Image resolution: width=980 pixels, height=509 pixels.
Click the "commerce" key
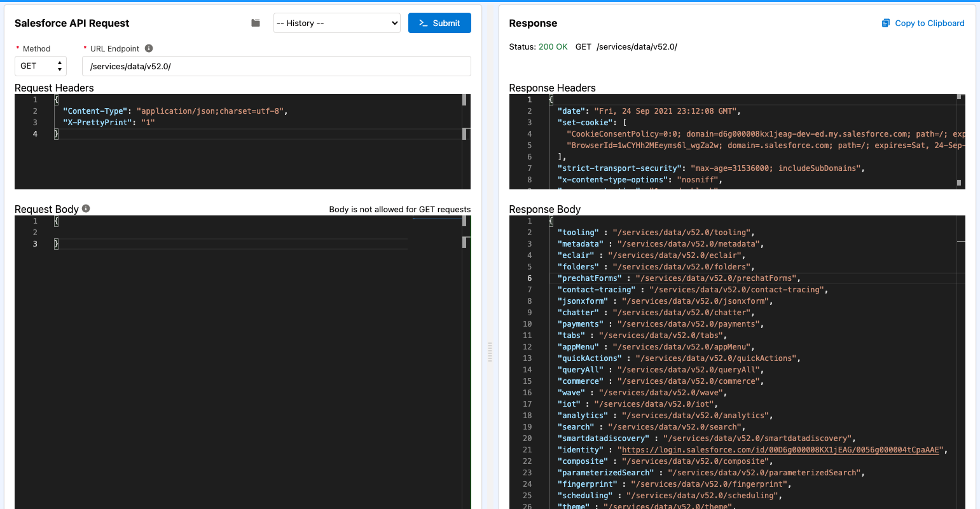coord(581,381)
